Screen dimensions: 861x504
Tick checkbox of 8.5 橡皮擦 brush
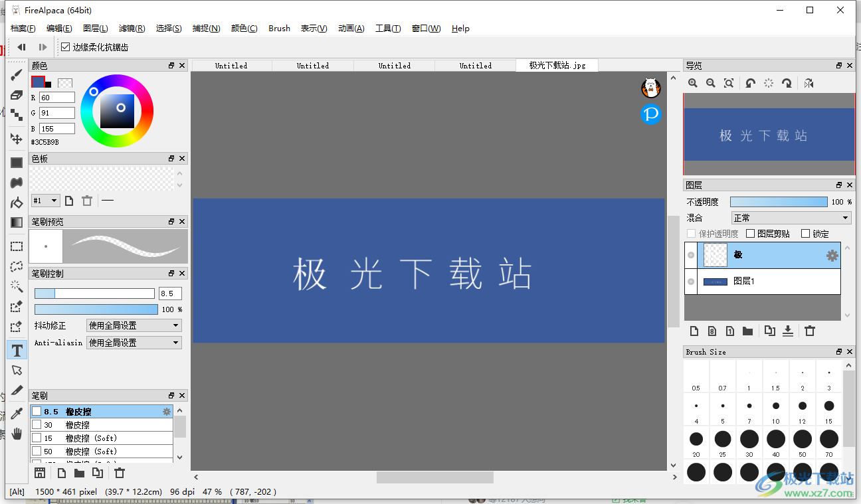[37, 412]
